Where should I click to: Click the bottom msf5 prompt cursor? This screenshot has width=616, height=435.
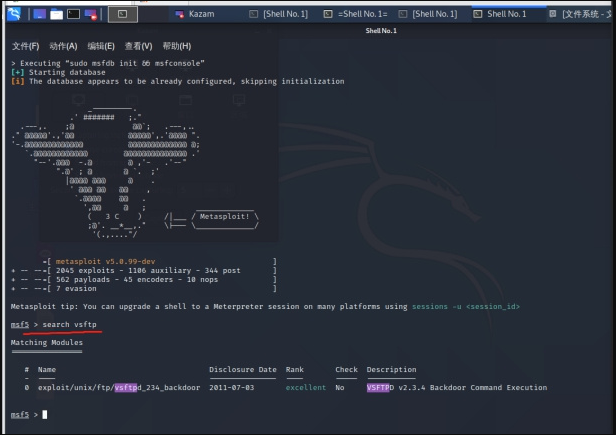pyautogui.click(x=45, y=415)
